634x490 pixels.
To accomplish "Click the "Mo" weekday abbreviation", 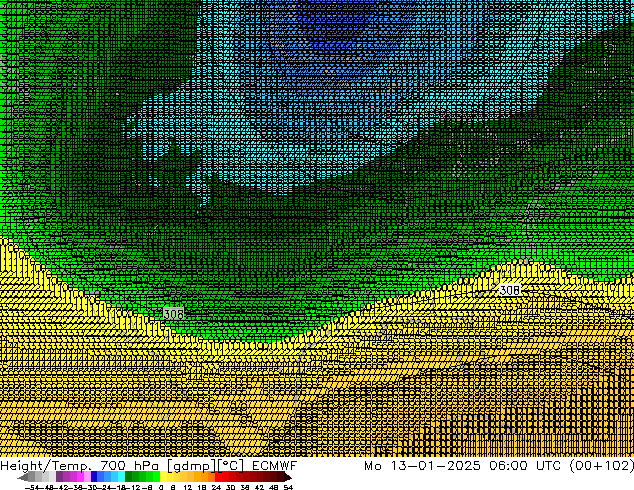I will [x=373, y=466].
